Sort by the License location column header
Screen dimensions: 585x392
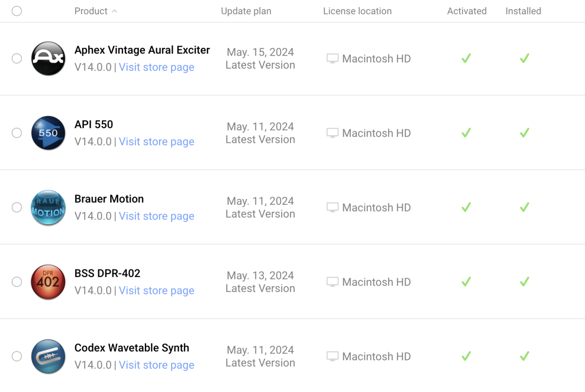pos(357,11)
